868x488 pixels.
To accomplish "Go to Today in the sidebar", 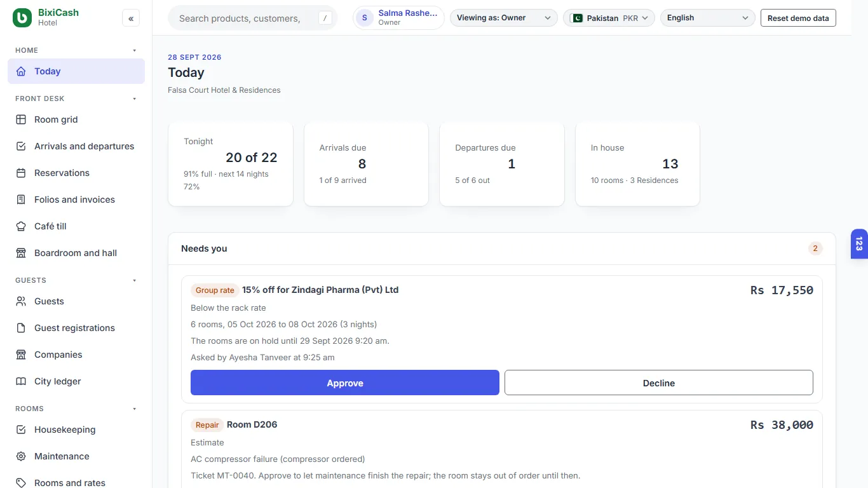I will coord(76,71).
